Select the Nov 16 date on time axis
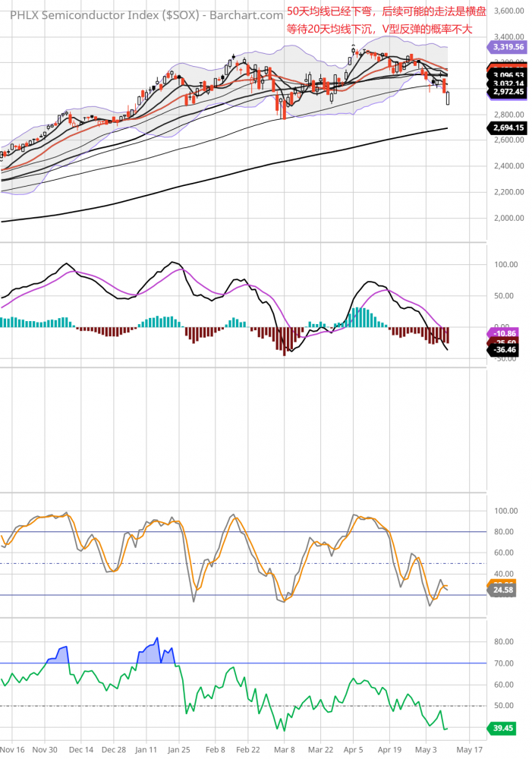 [13, 750]
